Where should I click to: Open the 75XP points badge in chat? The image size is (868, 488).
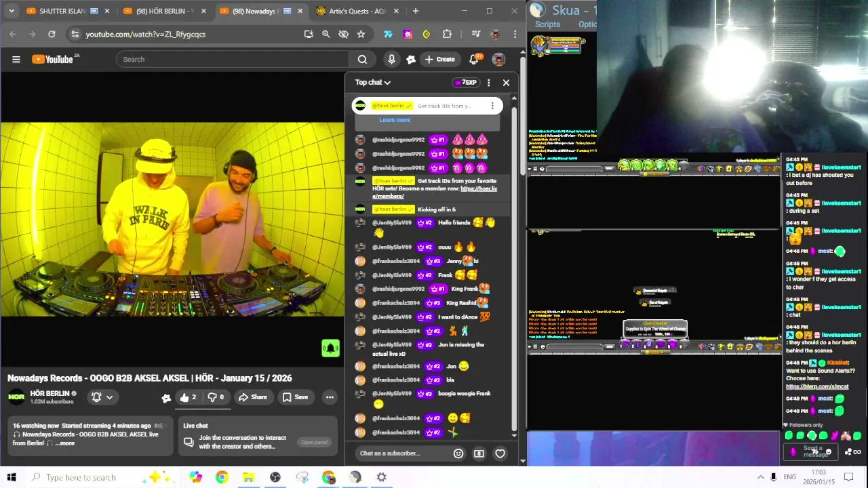point(466,82)
